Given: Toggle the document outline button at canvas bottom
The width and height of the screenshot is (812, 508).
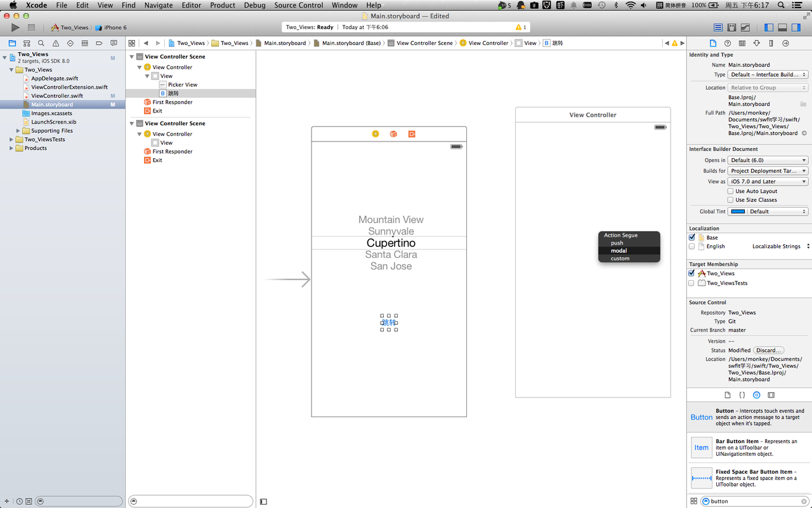Looking at the screenshot, I should [263, 502].
